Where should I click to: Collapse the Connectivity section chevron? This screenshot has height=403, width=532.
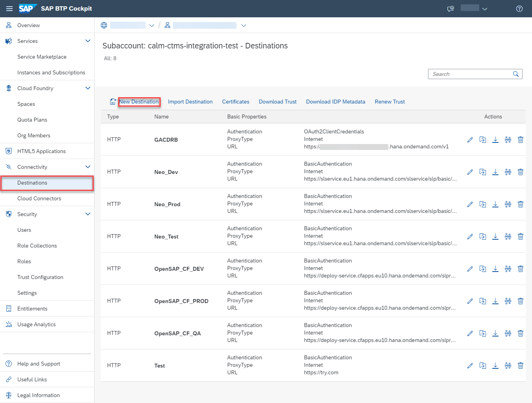pyautogui.click(x=88, y=167)
